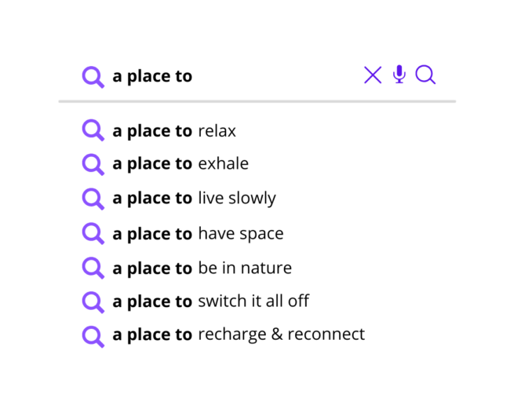510x420 pixels.
Task: Choose suggestion 'a place to be in nature'
Action: click(202, 268)
